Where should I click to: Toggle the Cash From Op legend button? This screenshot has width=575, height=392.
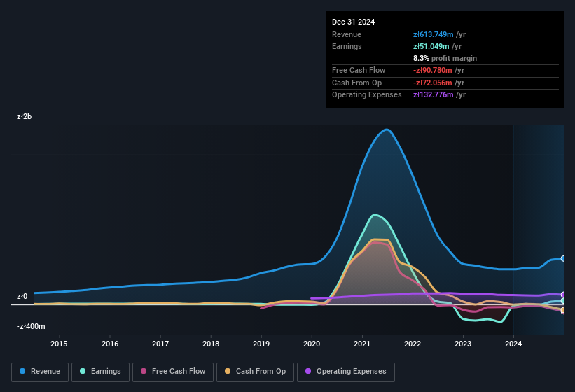point(255,372)
